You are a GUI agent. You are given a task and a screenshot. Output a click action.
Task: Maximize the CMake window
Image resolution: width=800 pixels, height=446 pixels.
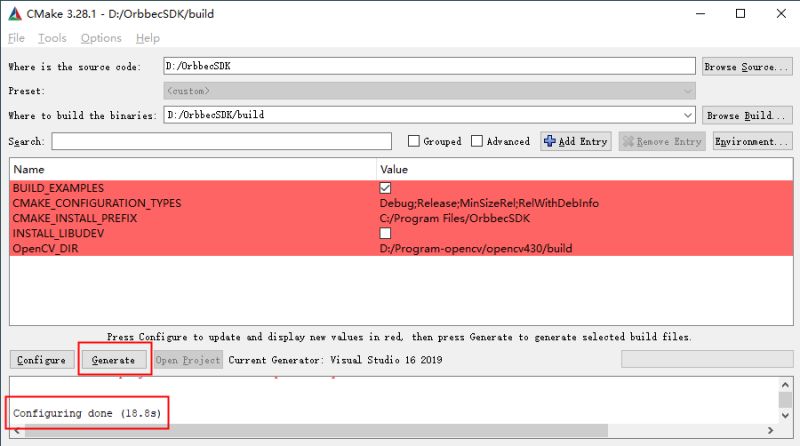click(740, 14)
